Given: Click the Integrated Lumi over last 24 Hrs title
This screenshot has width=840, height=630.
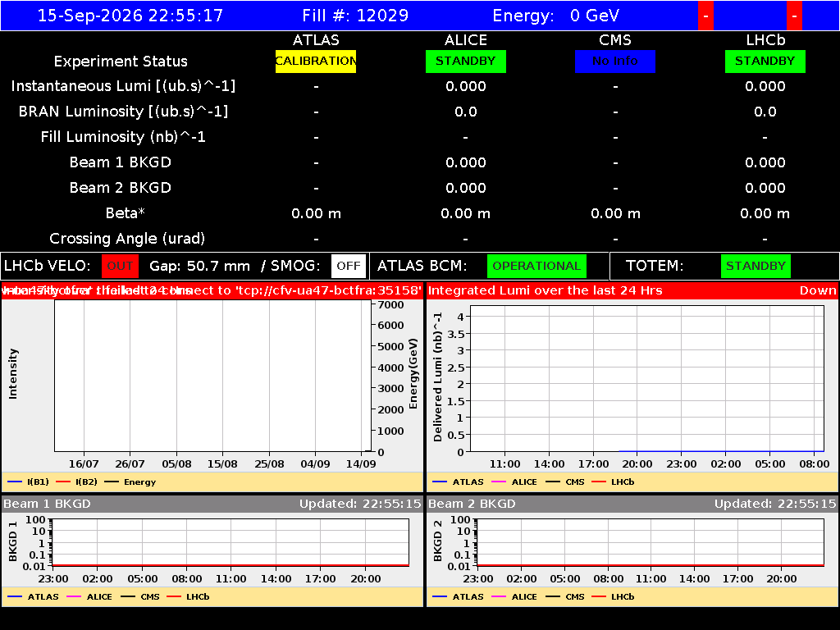Looking at the screenshot, I should coord(545,290).
